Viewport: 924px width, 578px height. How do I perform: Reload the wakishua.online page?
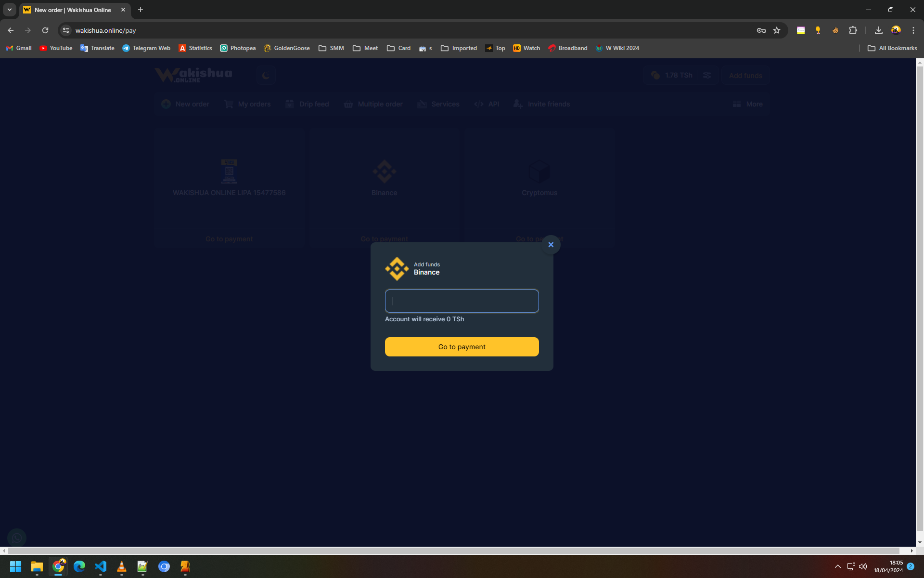[45, 30]
